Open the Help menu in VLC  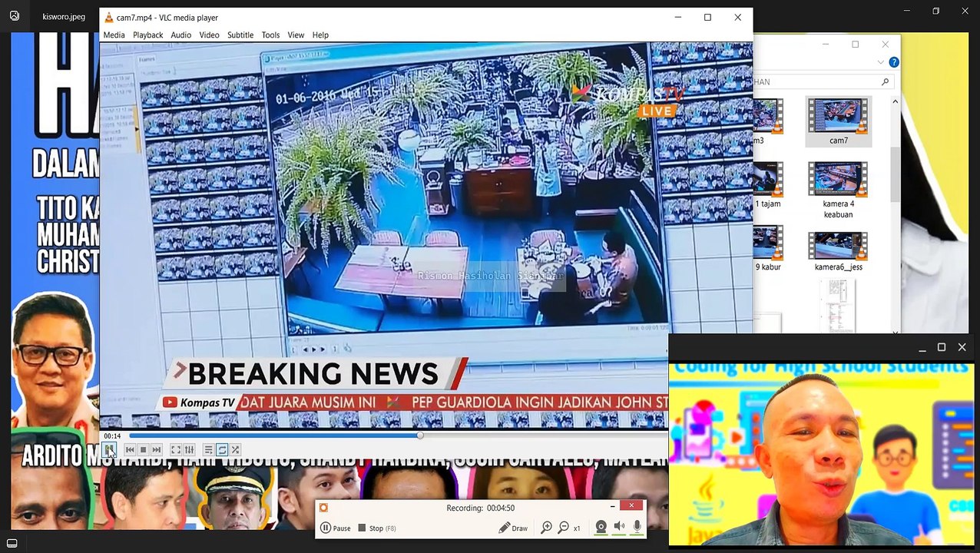click(320, 35)
